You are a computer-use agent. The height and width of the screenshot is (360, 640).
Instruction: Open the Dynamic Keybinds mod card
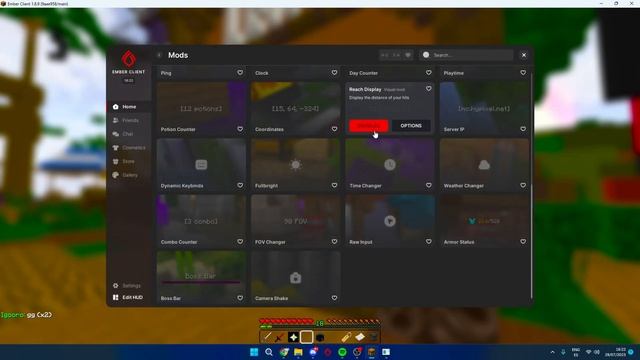(201, 165)
